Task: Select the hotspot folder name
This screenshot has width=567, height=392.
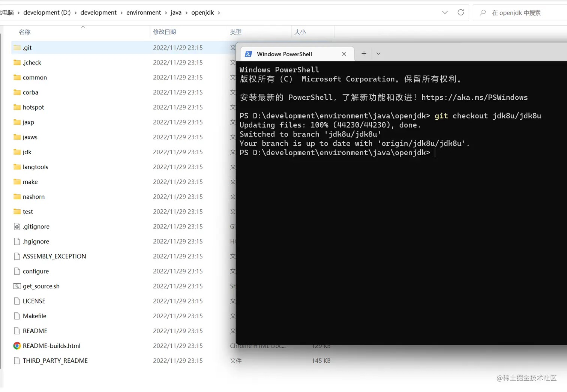Action: pos(33,107)
